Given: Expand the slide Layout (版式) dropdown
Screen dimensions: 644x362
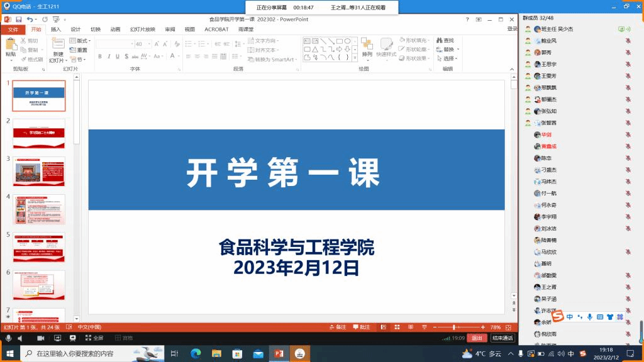Looking at the screenshot, I should 82,41.
